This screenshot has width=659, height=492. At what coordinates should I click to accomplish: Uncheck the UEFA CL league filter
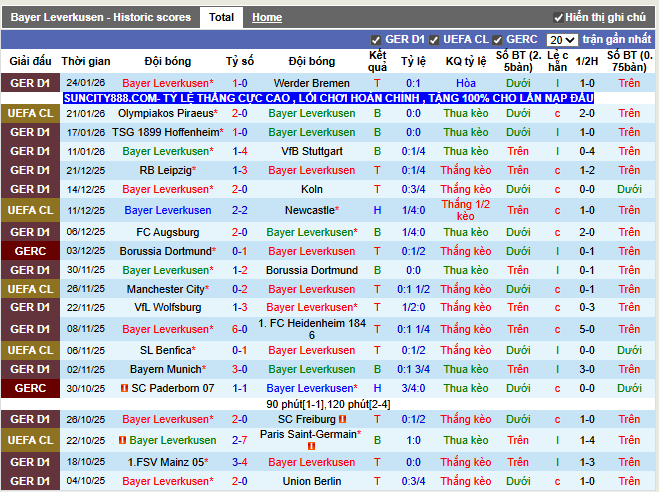tap(434, 40)
